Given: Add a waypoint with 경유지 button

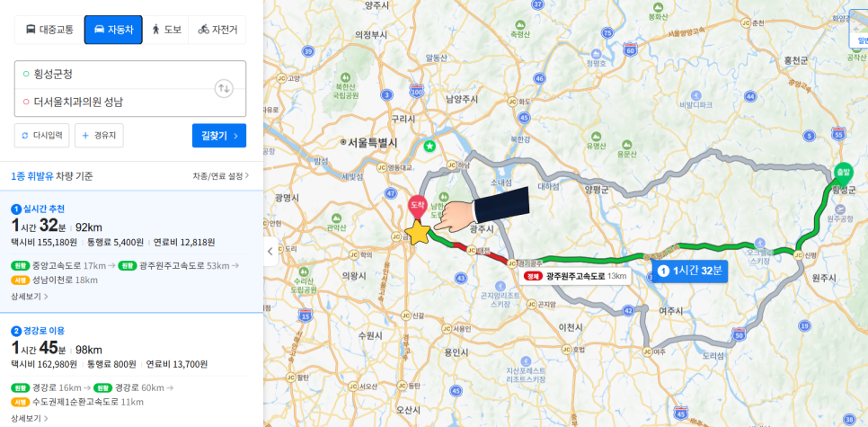Looking at the screenshot, I should (99, 136).
